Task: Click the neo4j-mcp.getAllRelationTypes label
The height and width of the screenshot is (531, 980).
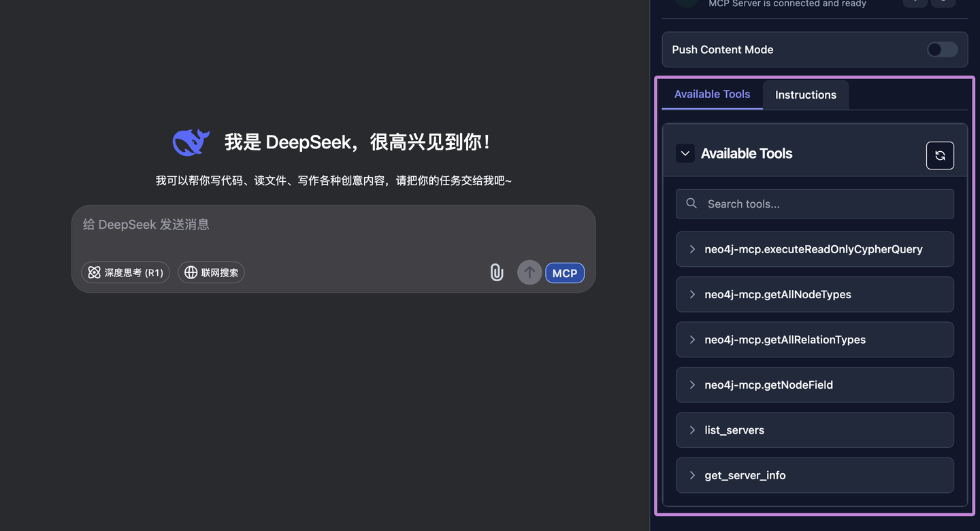Action: click(x=785, y=340)
